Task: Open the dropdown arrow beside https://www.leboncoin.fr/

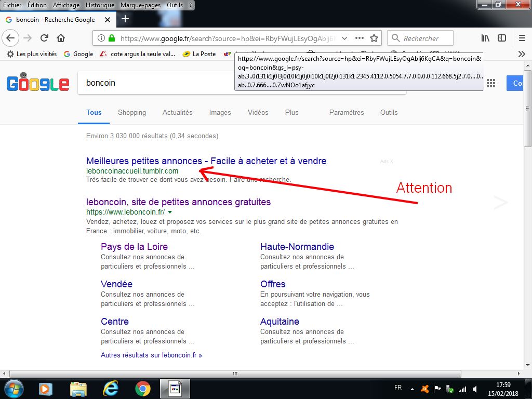Action: 170,212
